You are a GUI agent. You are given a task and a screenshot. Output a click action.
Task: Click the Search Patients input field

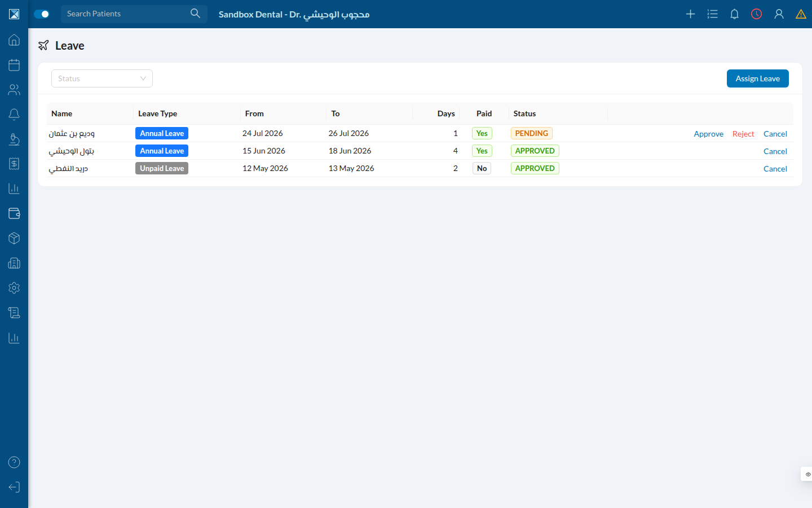127,14
